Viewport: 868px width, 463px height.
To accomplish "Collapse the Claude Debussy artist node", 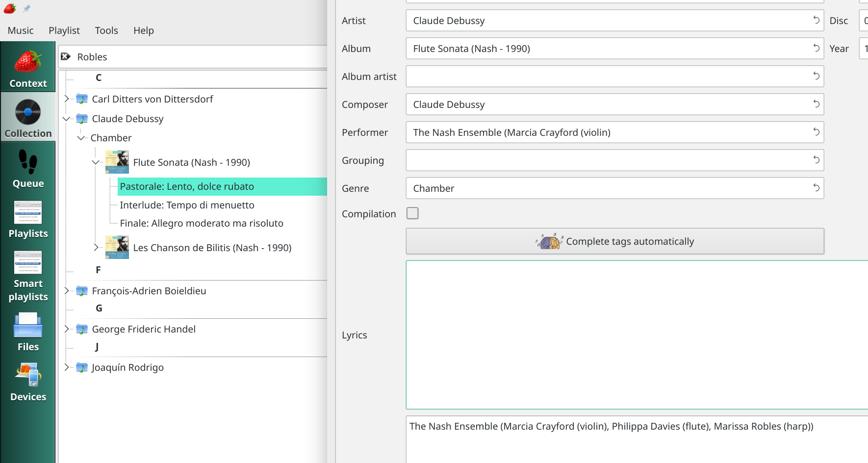I will [67, 119].
